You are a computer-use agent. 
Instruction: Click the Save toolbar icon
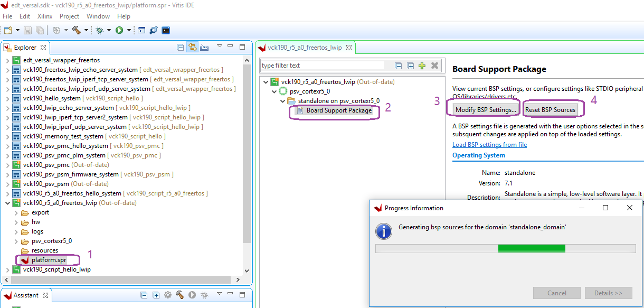tap(28, 31)
